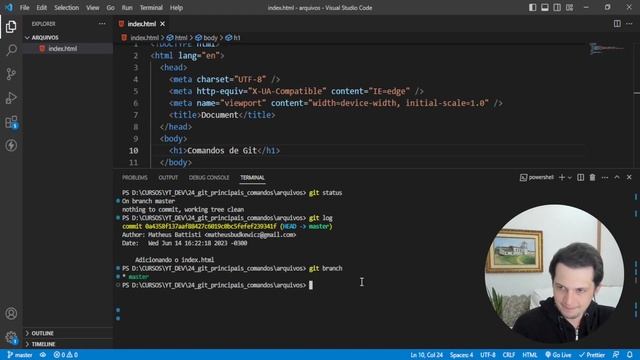Change encoding via UTF-8 status item
This screenshot has width=640, height=360.
pos(488,355)
